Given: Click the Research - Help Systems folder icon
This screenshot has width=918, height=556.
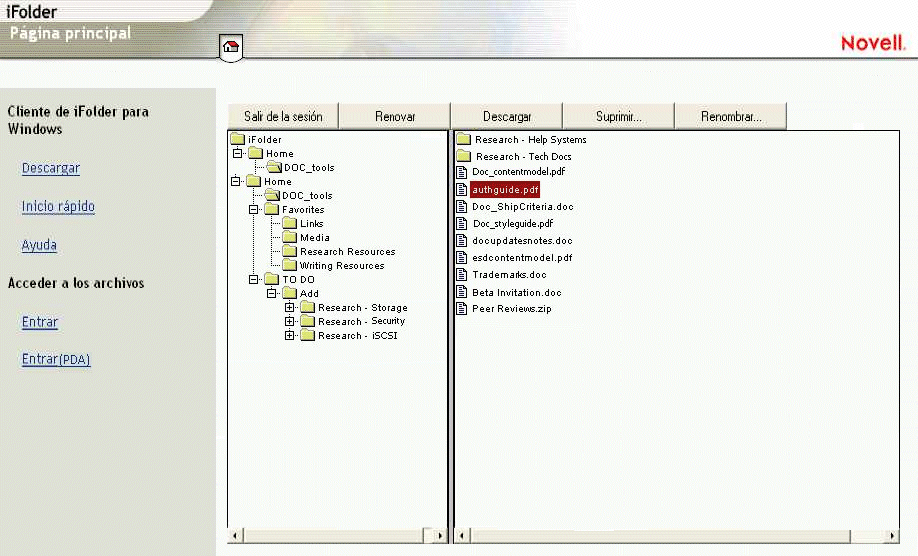Looking at the screenshot, I should point(464,139).
